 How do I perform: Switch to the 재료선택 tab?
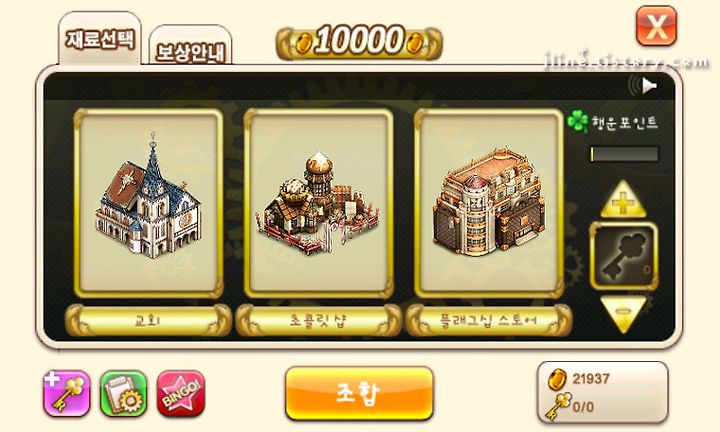tap(100, 39)
